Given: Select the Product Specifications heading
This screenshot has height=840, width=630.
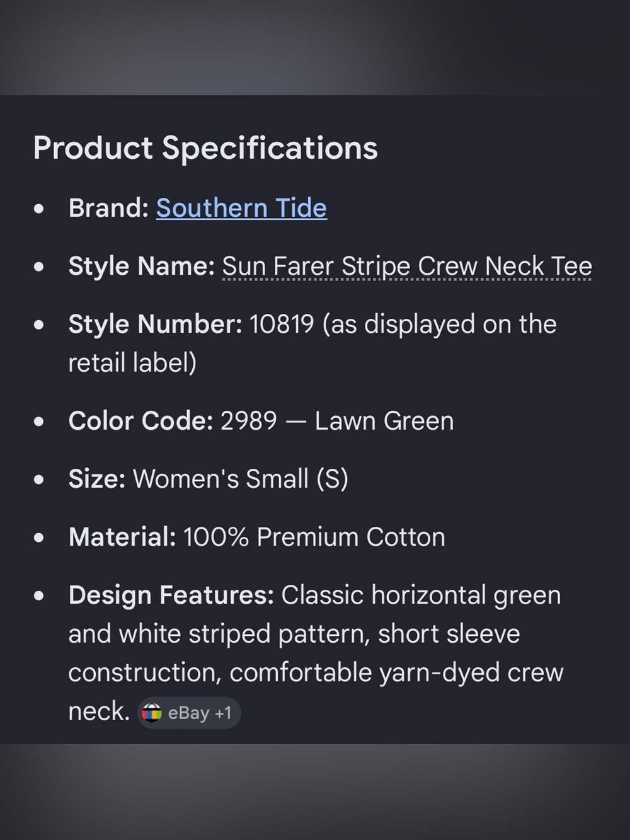Looking at the screenshot, I should coord(205,148).
